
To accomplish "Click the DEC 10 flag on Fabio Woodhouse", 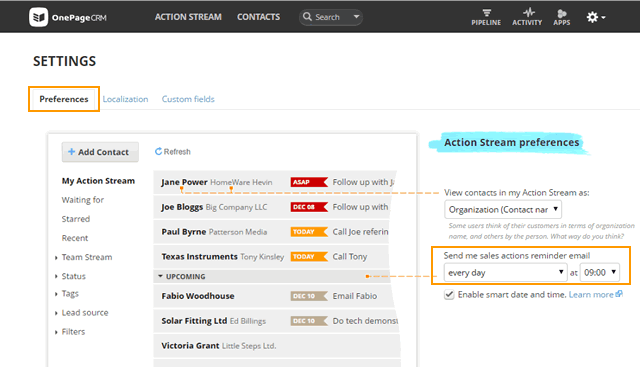I will click(x=309, y=296).
